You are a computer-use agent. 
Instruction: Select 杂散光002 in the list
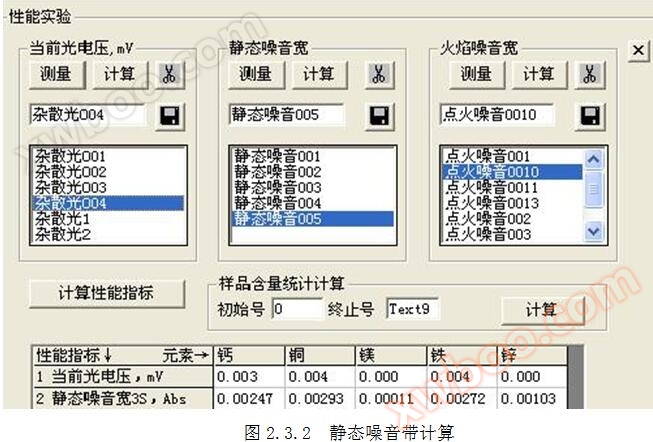coord(70,172)
